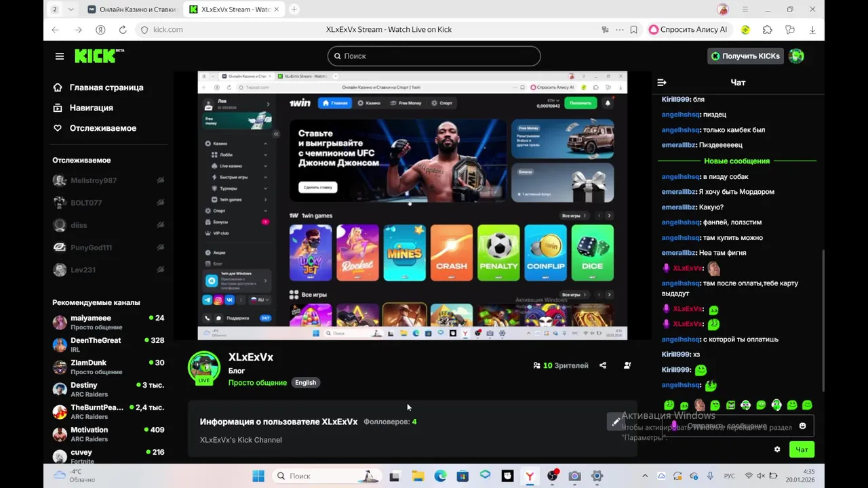Expand the browser tab group dropdown
Screen dimensions: 868x488
pos(71,9)
